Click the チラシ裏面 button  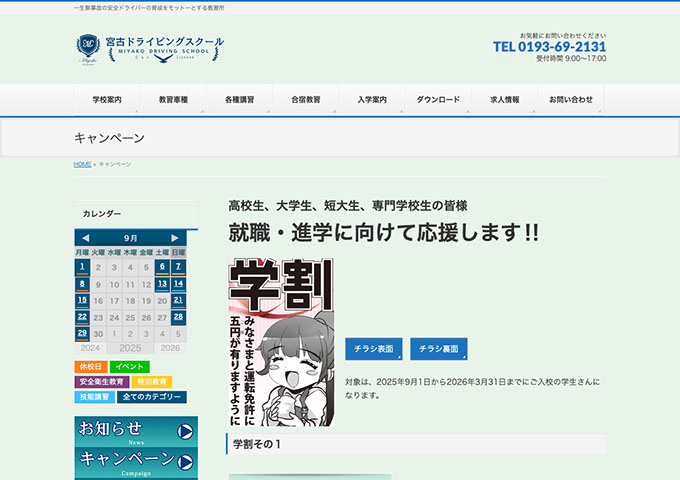click(x=438, y=349)
